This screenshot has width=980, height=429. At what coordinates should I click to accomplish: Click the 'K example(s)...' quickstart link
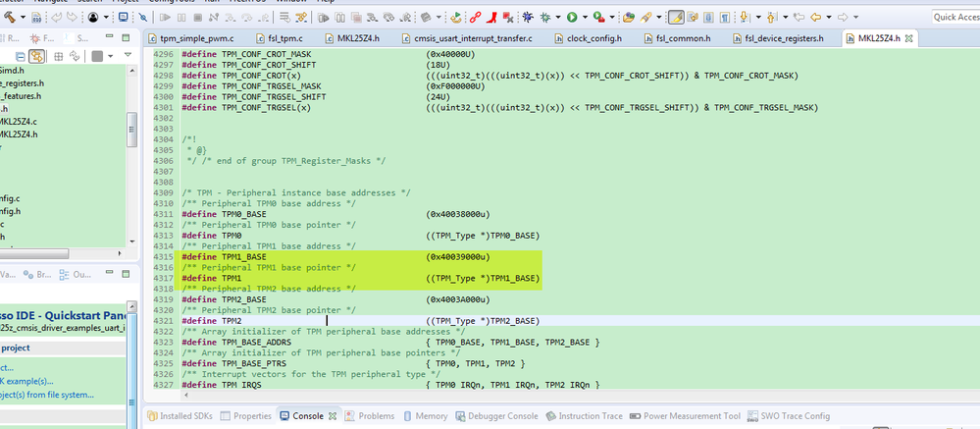(x=26, y=381)
